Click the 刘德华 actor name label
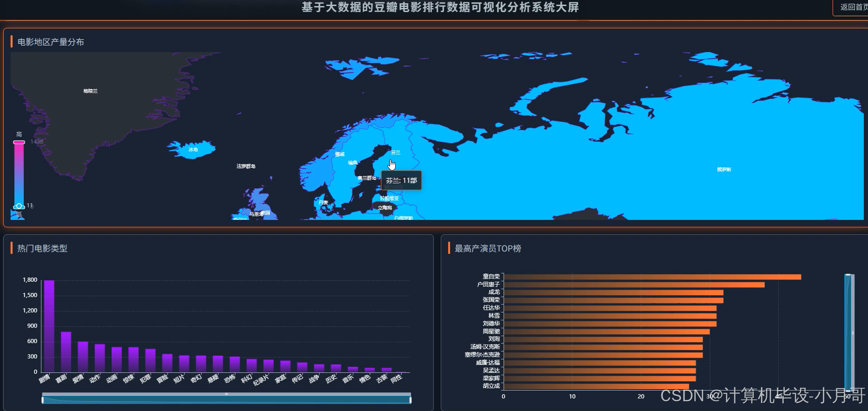 [491, 324]
